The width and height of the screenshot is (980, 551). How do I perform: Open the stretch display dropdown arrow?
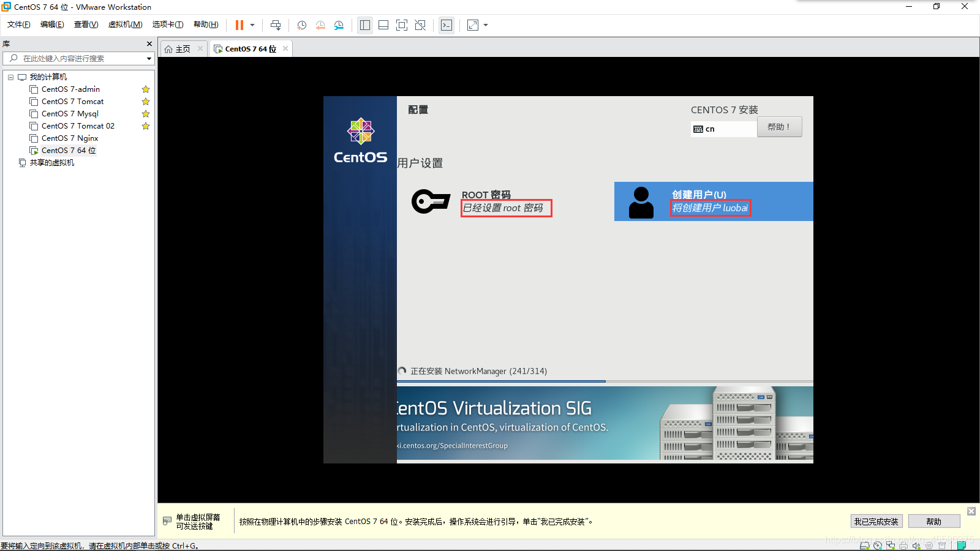click(486, 25)
